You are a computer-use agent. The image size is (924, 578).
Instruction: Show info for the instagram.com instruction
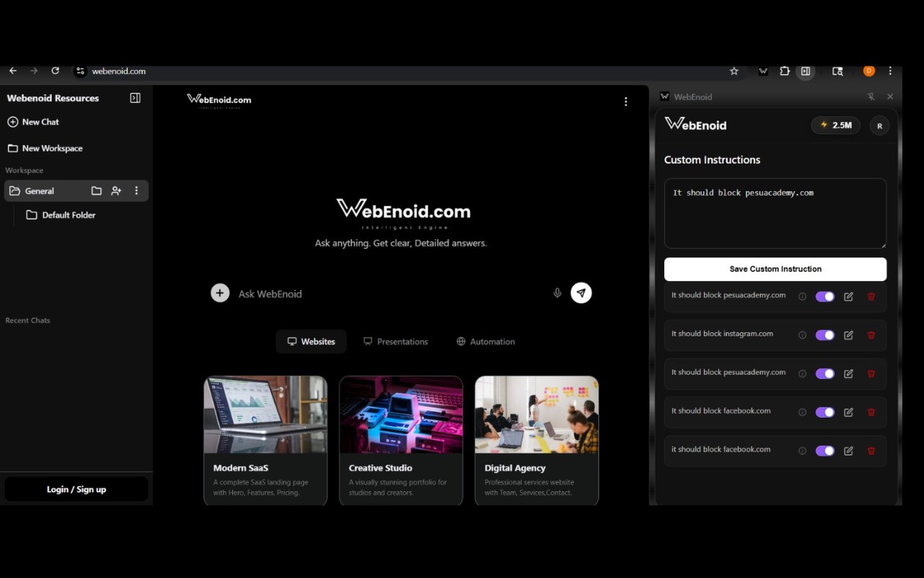point(802,335)
